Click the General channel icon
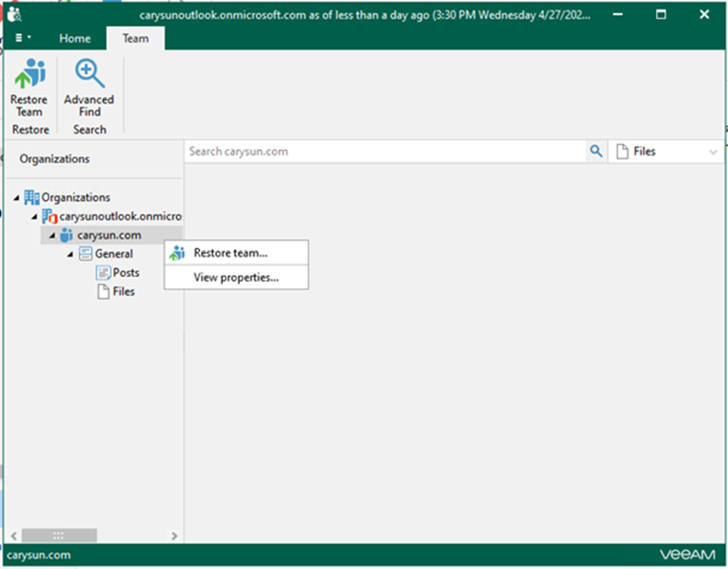The image size is (728, 569). coord(85,253)
